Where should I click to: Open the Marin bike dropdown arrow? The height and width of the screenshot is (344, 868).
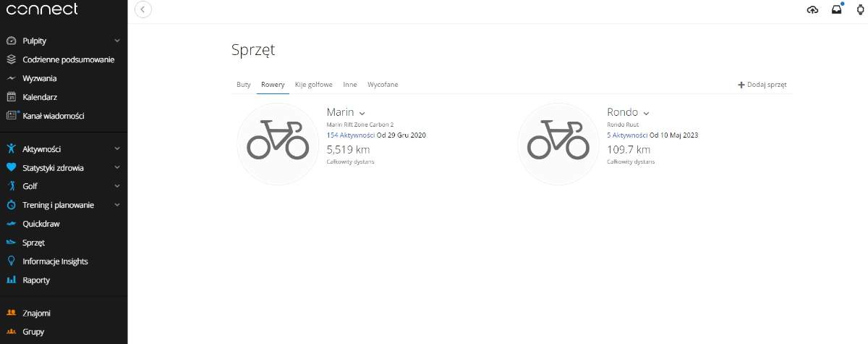pos(362,113)
